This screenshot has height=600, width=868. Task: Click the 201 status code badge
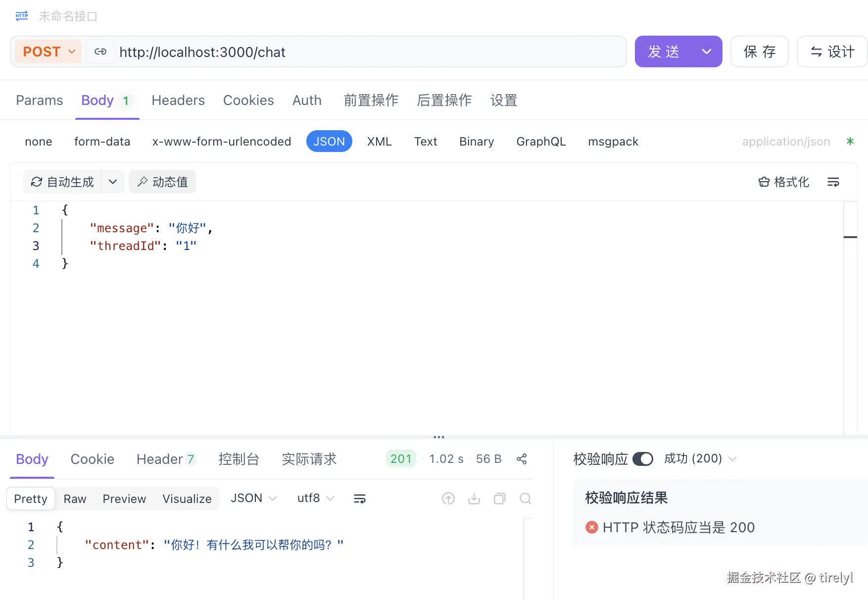coord(401,459)
